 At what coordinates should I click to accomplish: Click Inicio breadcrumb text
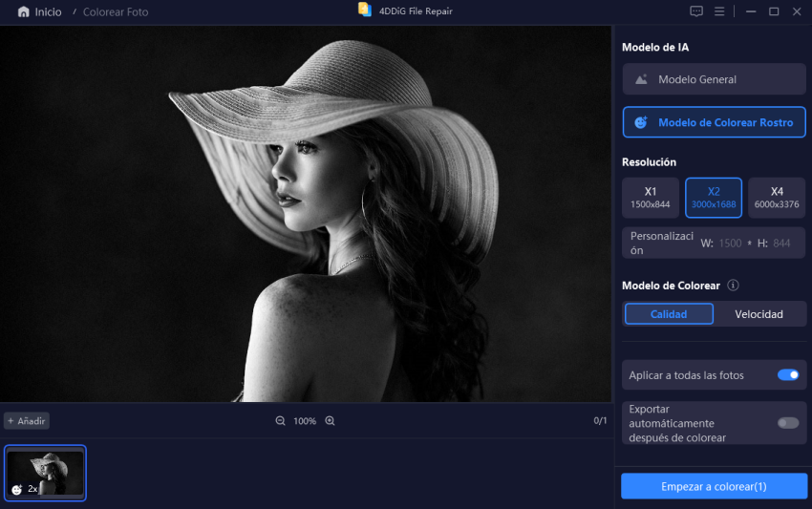tap(48, 11)
